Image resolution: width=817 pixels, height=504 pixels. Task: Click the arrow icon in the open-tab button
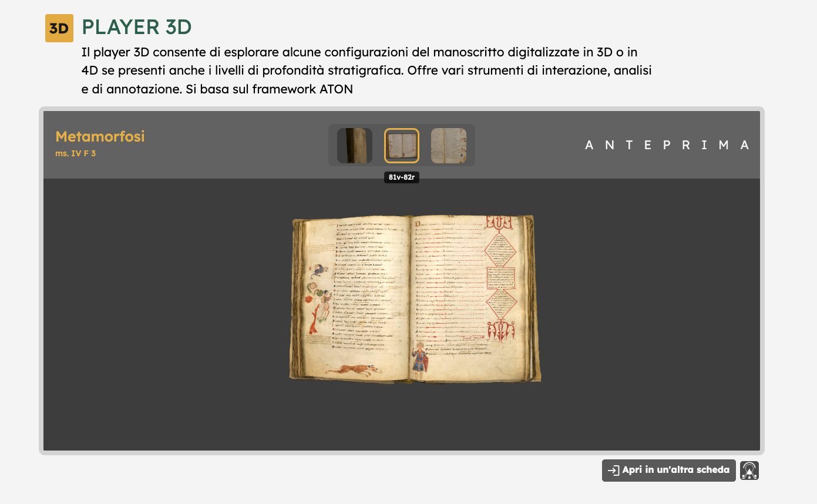click(614, 471)
